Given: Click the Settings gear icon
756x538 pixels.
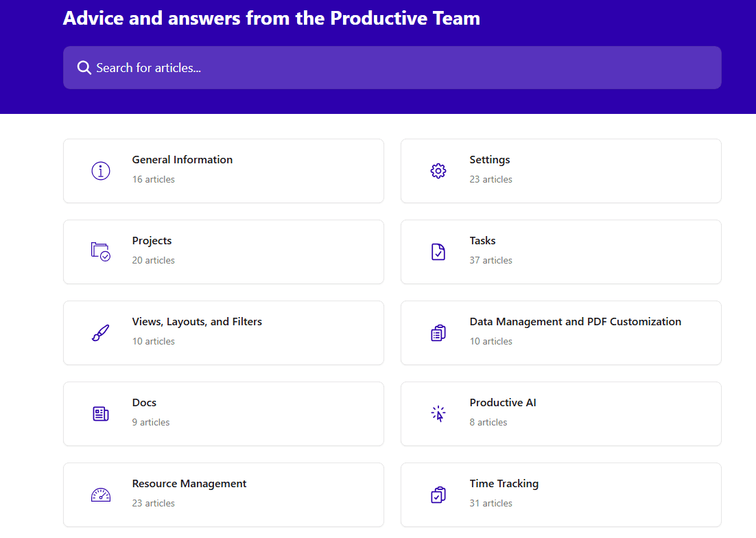Looking at the screenshot, I should pos(438,171).
